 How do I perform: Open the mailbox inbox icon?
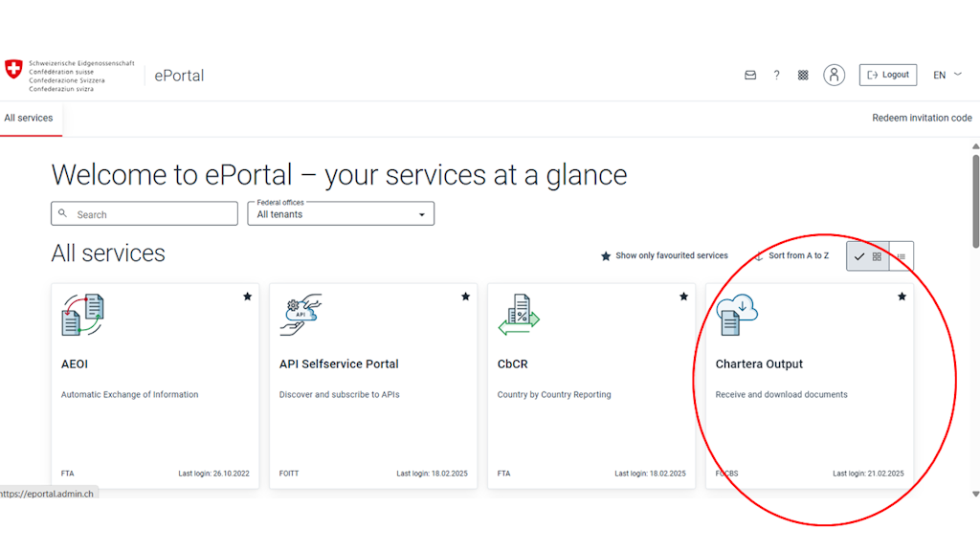750,75
